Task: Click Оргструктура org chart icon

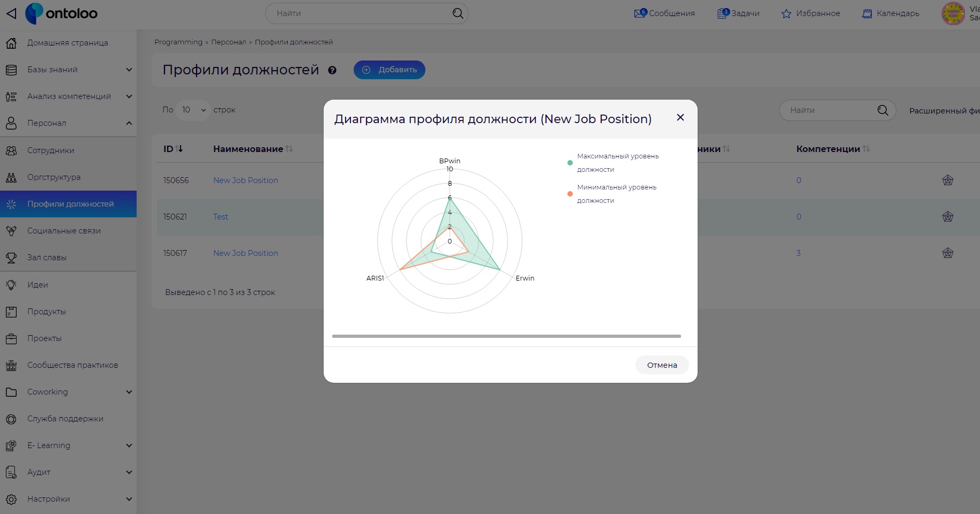Action: click(x=11, y=177)
